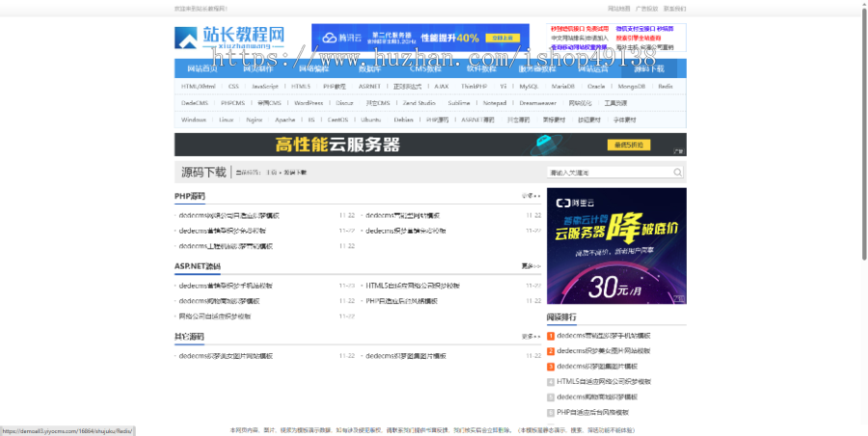Open HTML5自适应 article in ASP.NET源码 list
This screenshot has width=868, height=436.
[413, 286]
